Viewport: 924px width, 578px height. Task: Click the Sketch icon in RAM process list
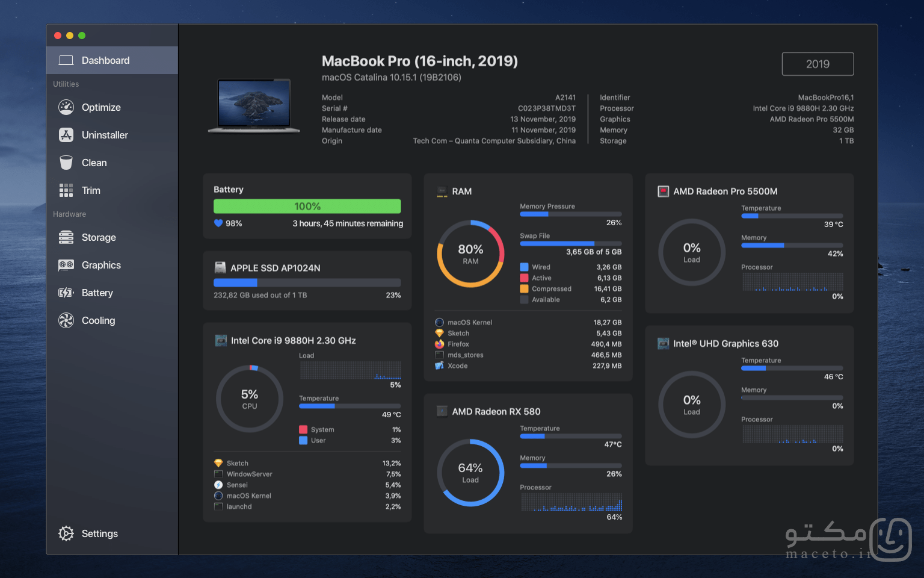click(x=440, y=334)
